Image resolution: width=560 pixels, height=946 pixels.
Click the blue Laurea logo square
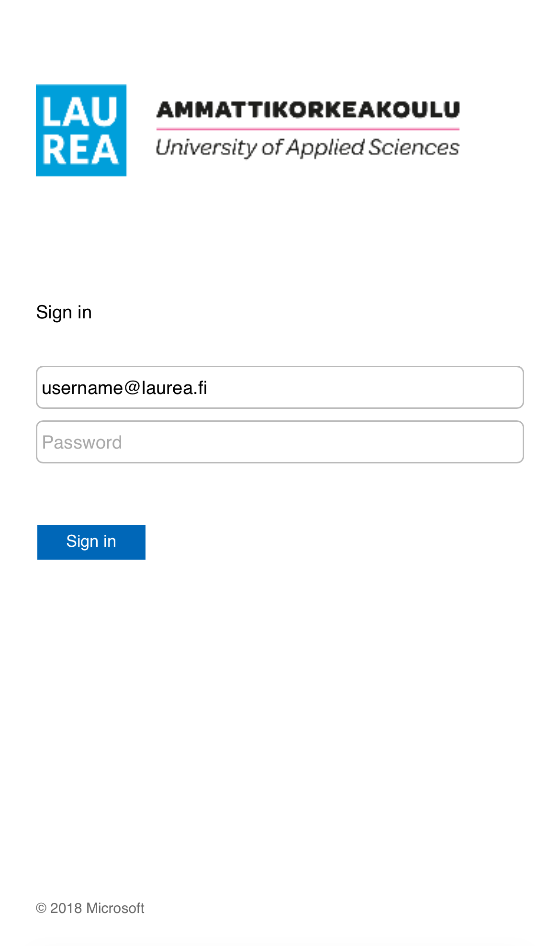click(x=81, y=130)
